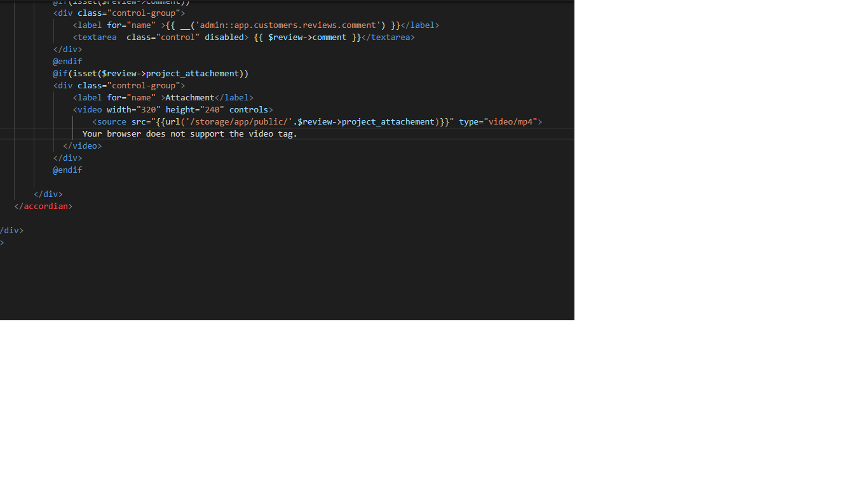This screenshot has width=868, height=488.
Task: Click $review->comment inside the textarea line
Action: pos(308,37)
